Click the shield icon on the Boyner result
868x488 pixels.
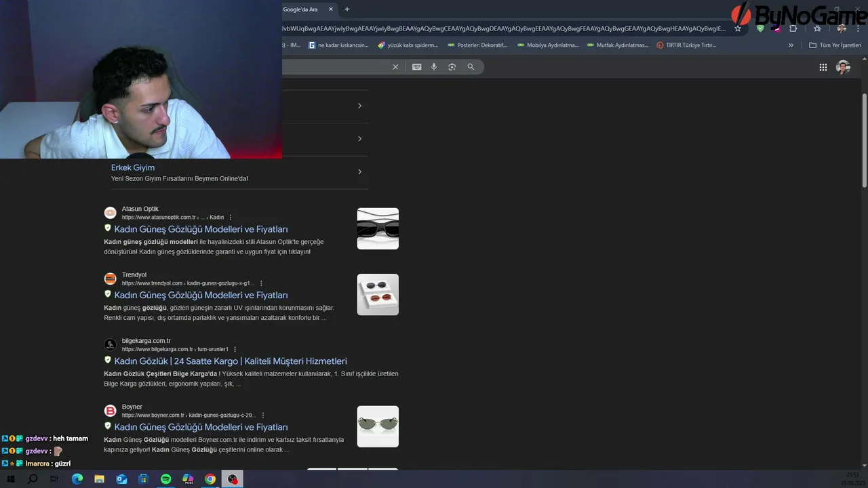click(107, 426)
